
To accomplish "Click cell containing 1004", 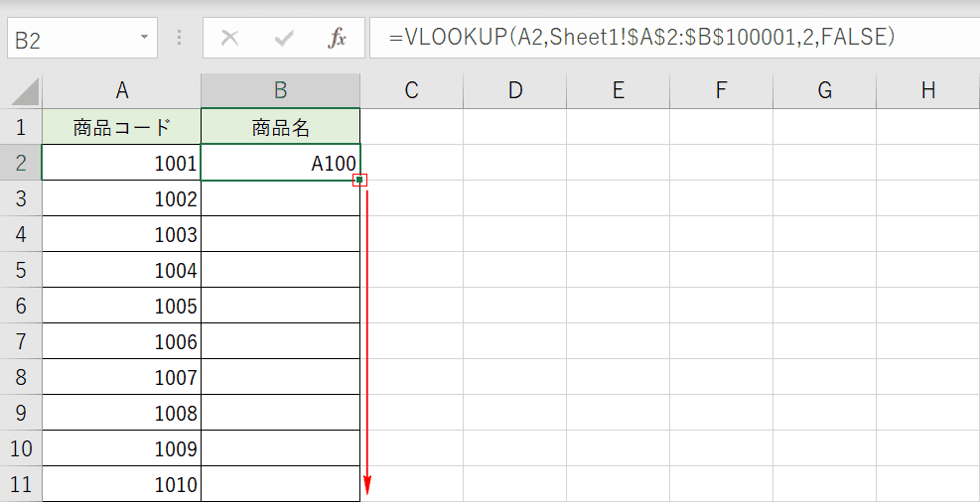I will 122,270.
